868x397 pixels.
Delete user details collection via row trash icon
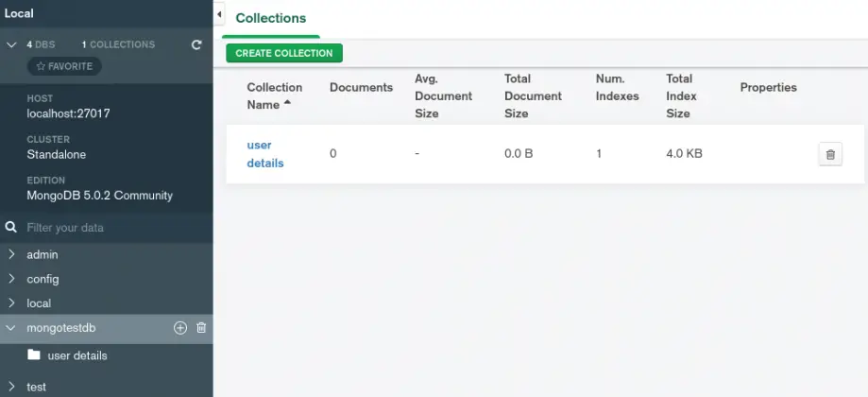(829, 155)
